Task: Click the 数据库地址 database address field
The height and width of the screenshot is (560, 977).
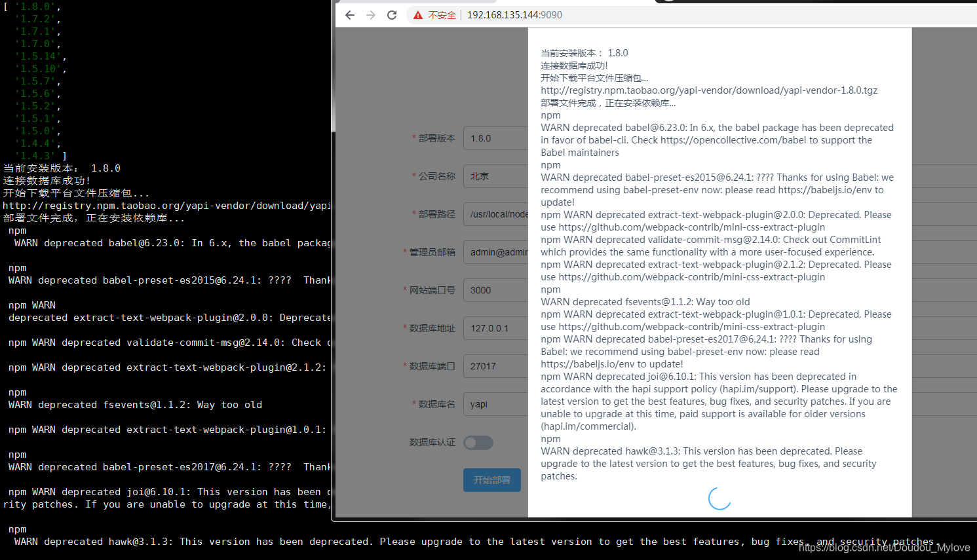Action: (x=496, y=328)
